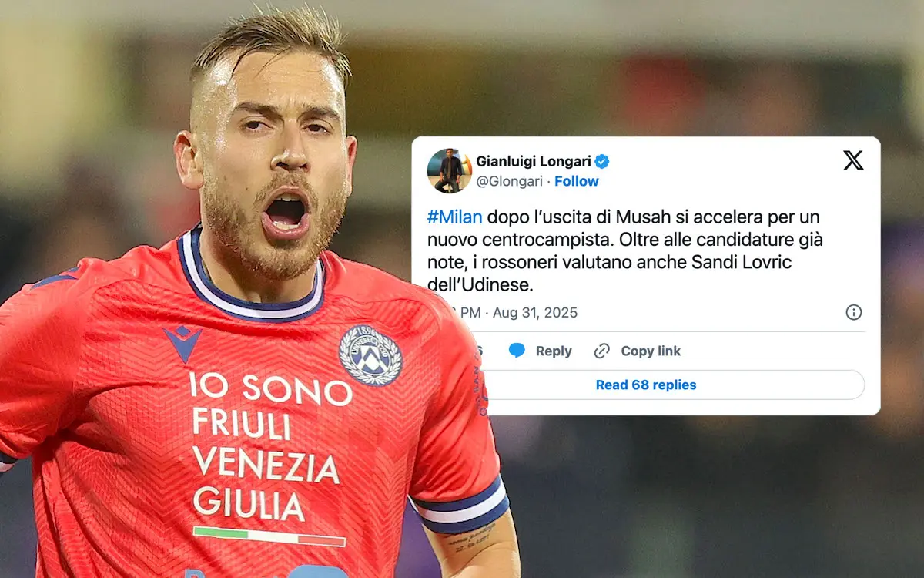Open the #Milan hashtag
This screenshot has height=578, width=924.
454,217
